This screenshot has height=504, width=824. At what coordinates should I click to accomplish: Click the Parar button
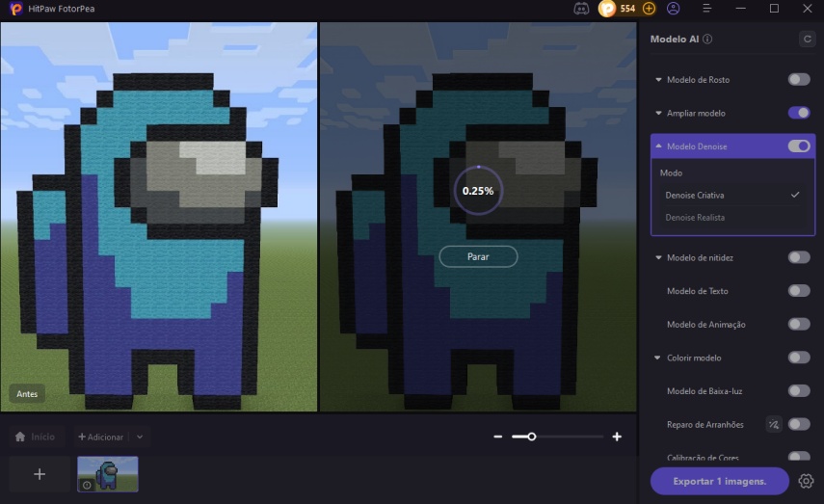[478, 256]
